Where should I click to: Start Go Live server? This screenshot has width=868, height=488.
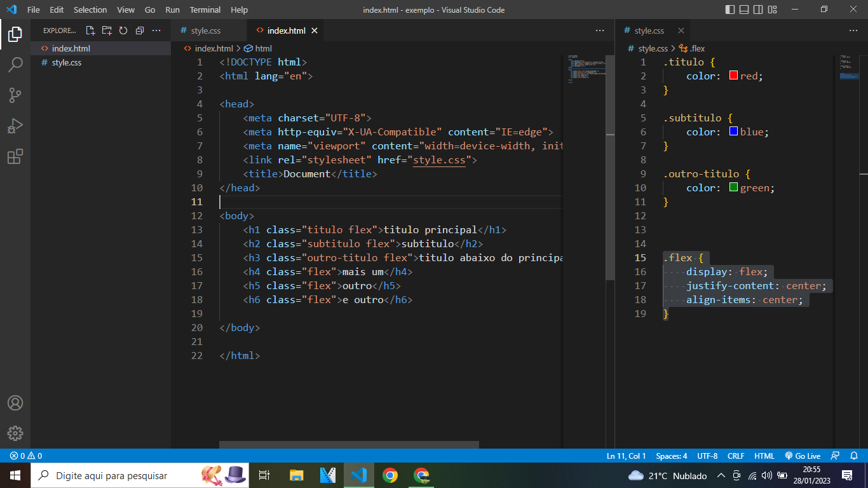pos(803,456)
